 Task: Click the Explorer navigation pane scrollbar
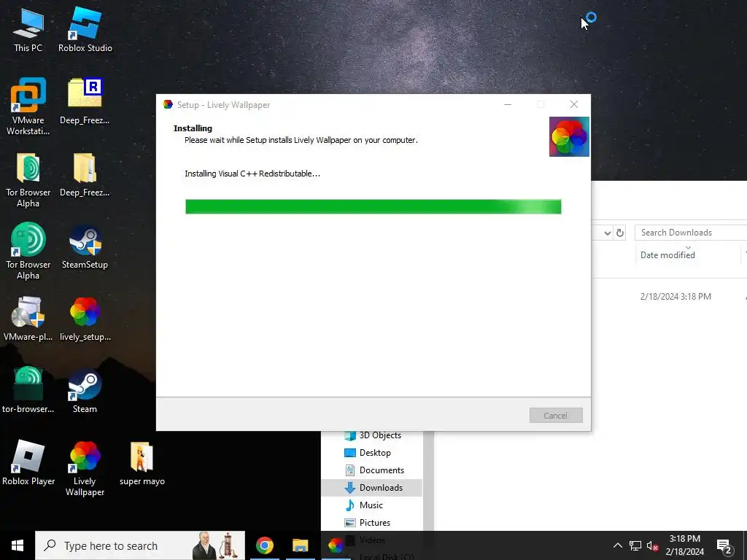[x=428, y=481]
